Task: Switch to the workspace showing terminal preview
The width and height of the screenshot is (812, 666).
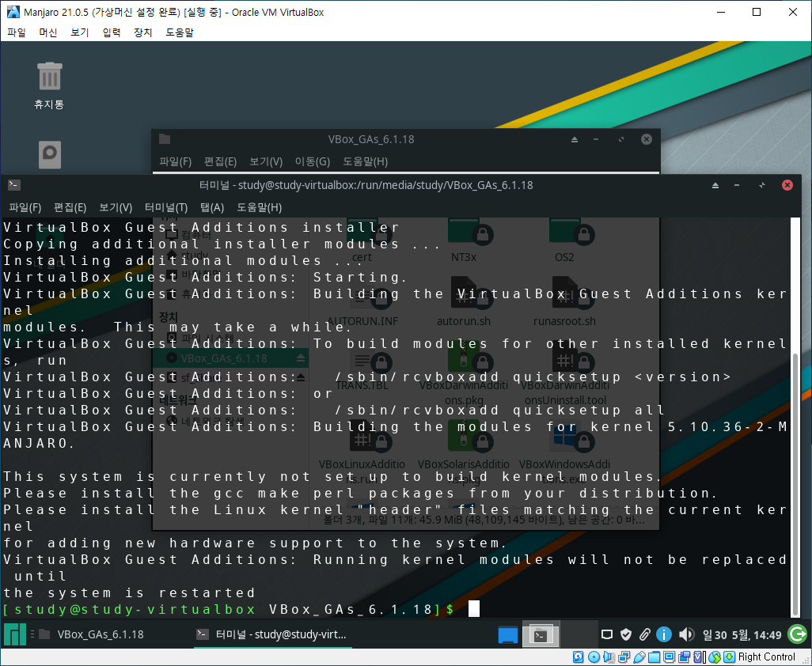Action: pyautogui.click(x=541, y=634)
